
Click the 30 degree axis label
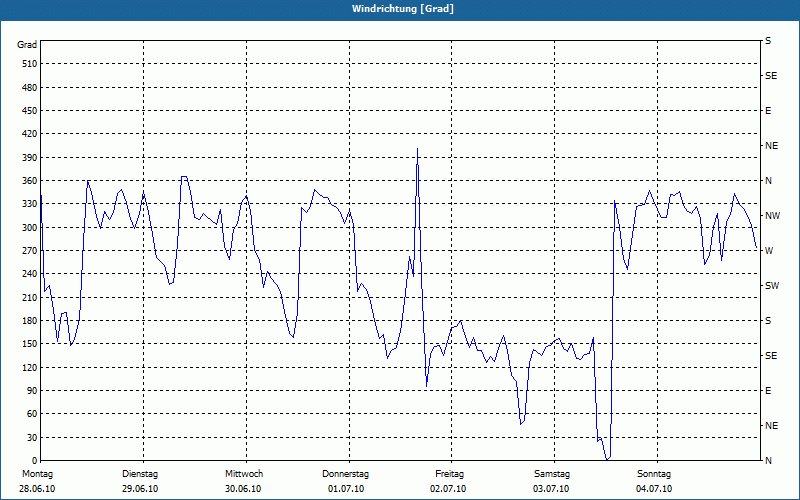[x=32, y=437]
